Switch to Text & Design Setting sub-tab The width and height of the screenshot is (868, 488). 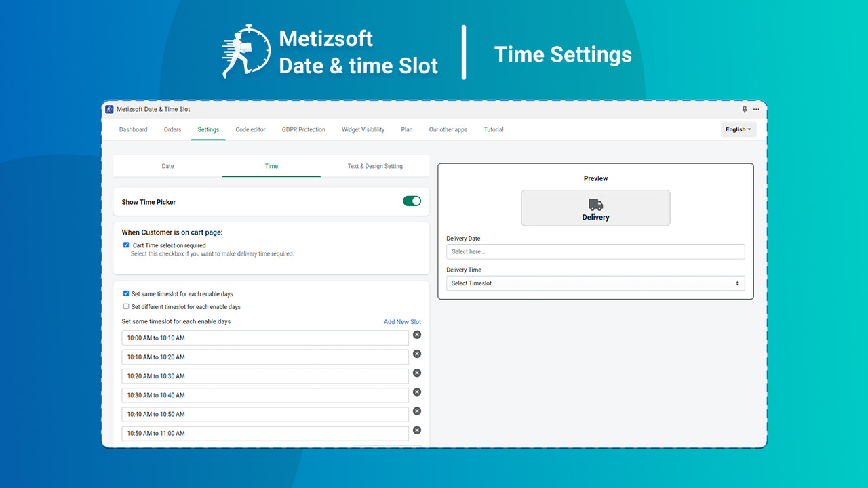[x=375, y=166]
